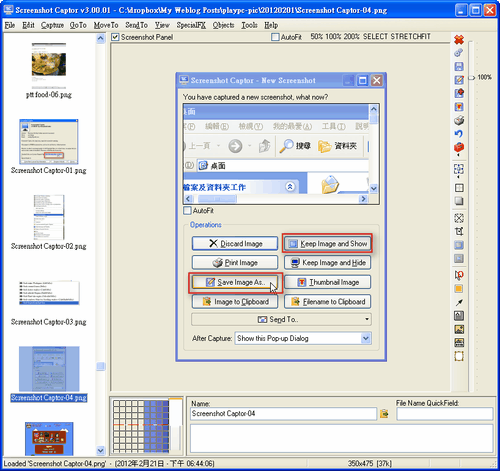Click the red X delete icon in side toolbar

[459, 40]
